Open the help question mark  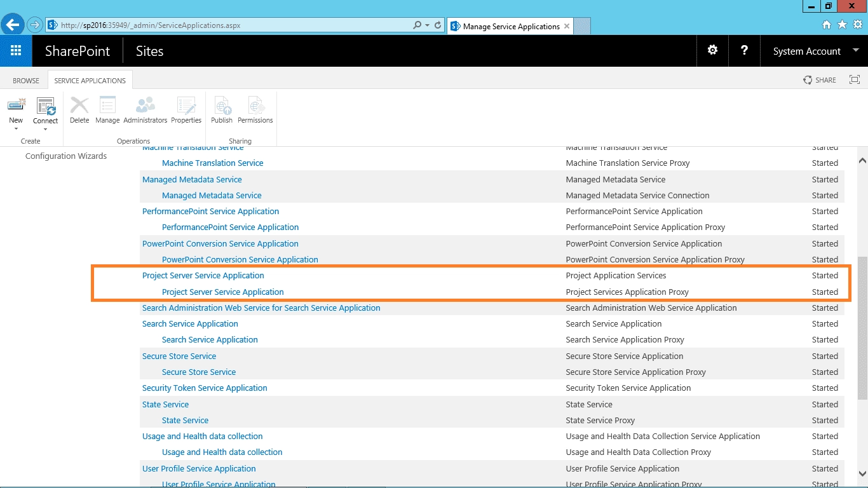click(744, 50)
